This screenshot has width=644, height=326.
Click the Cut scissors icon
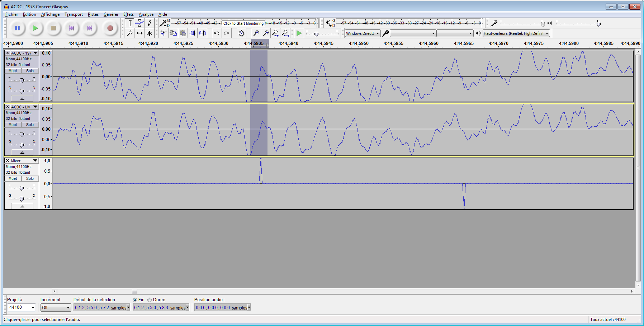tap(163, 33)
